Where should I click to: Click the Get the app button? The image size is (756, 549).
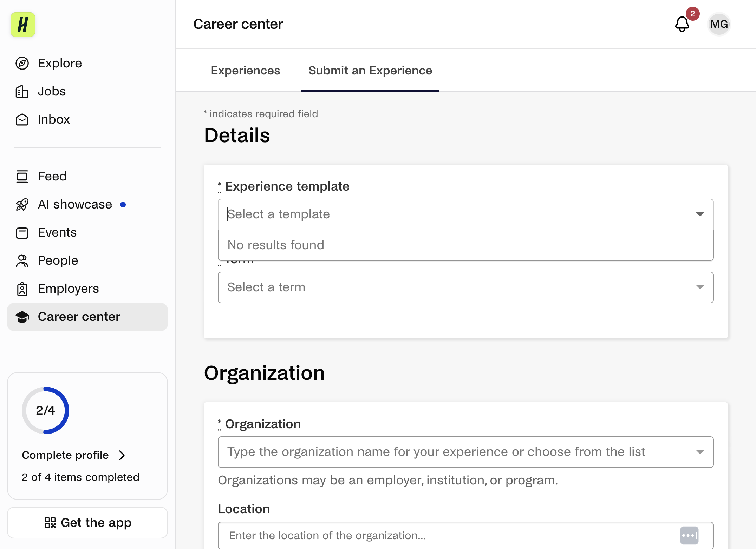pyautogui.click(x=87, y=523)
